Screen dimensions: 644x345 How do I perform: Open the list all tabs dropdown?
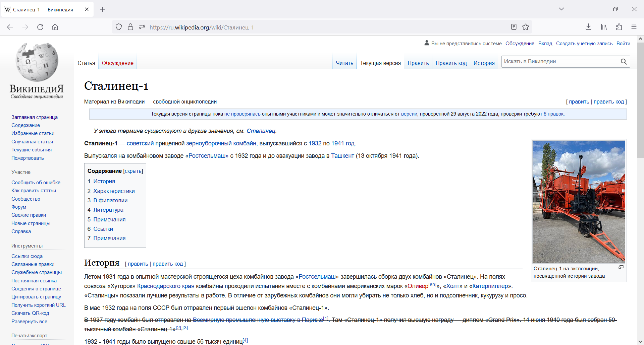pos(561,9)
